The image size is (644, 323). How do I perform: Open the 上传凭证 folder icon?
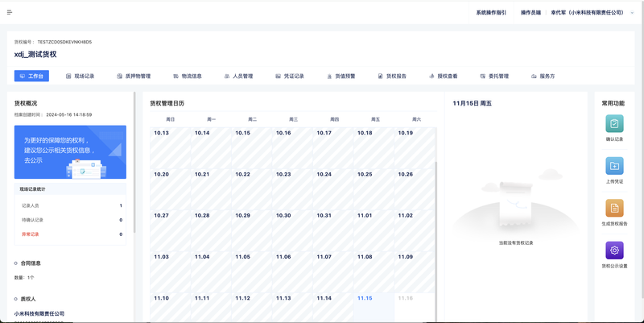pyautogui.click(x=614, y=166)
